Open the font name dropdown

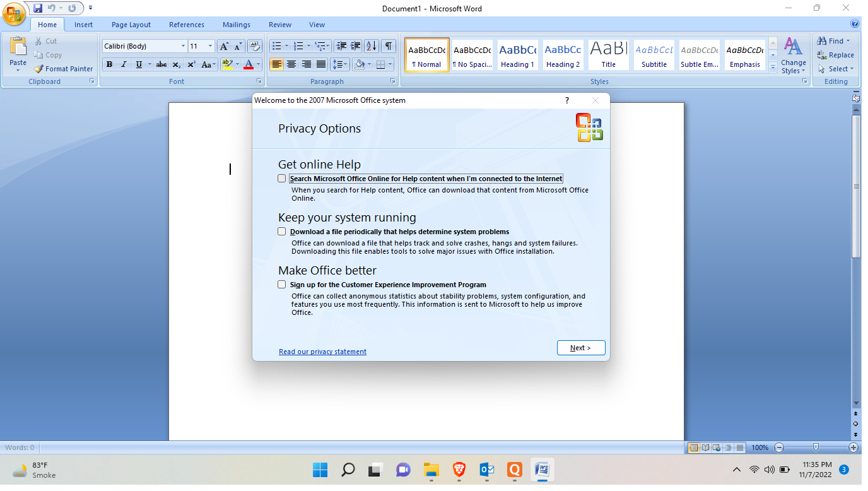click(183, 46)
